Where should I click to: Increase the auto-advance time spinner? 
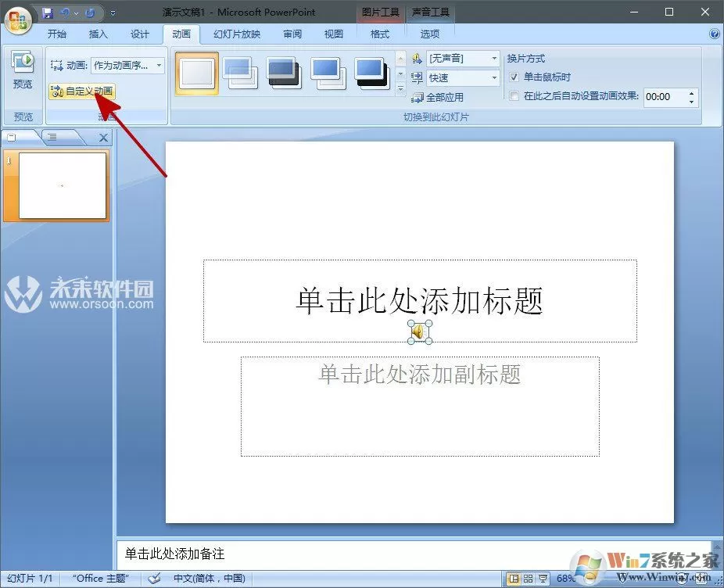click(x=691, y=93)
